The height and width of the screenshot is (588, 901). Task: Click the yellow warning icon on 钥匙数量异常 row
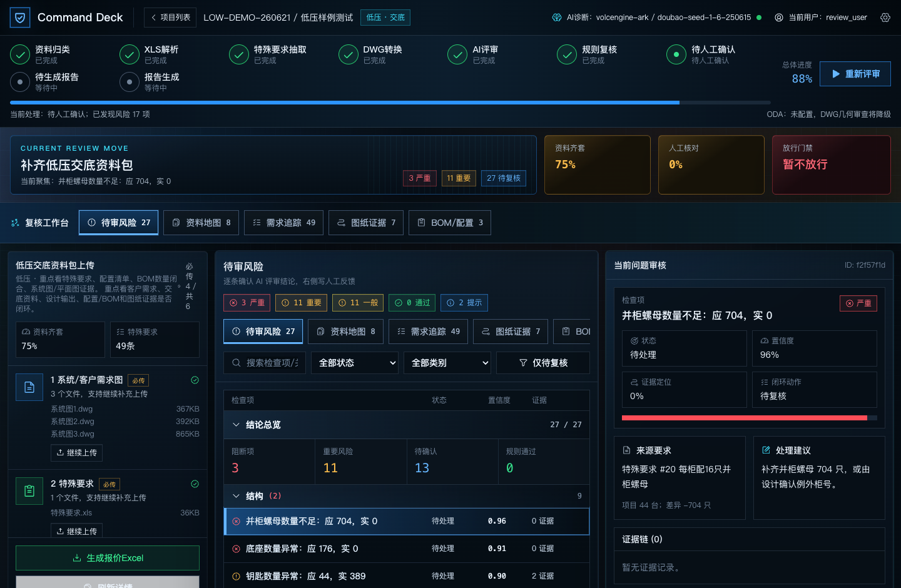point(236,576)
